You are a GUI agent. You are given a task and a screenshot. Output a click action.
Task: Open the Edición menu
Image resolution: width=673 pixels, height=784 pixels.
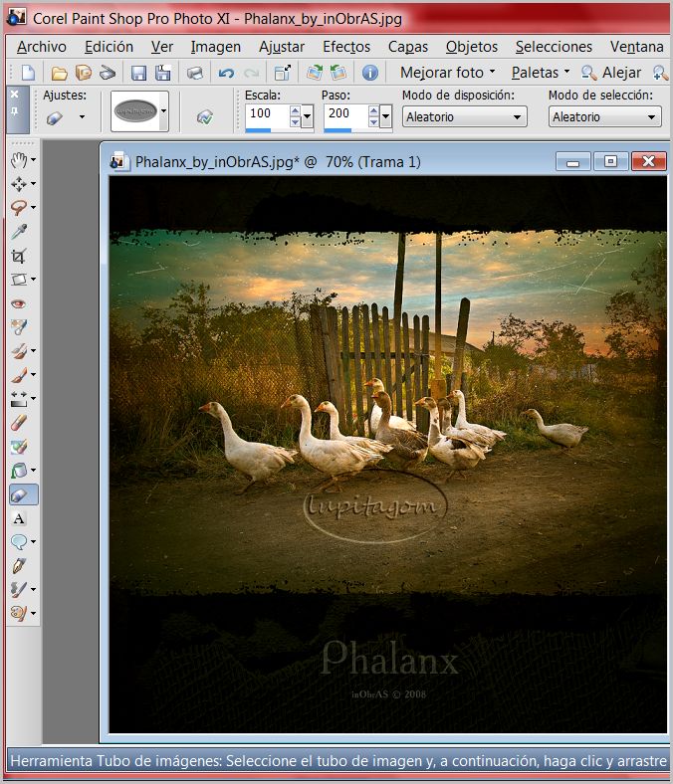[x=110, y=47]
